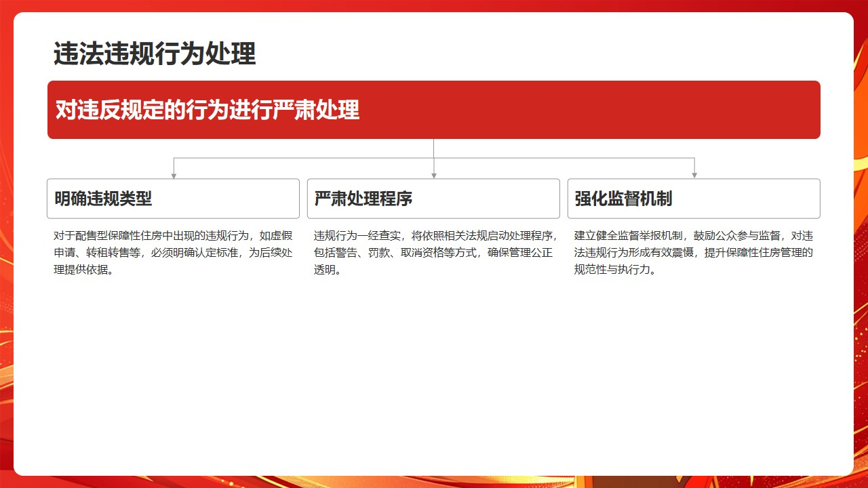Click the golden lines on the left red border
The image size is (868, 488).
tap(6, 339)
